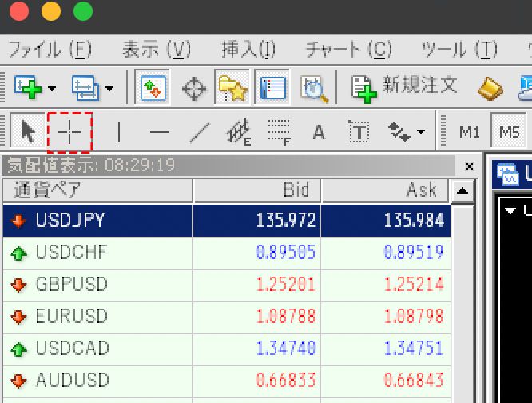Open the ファイル (F) menu
This screenshot has height=403, width=532.
50,50
